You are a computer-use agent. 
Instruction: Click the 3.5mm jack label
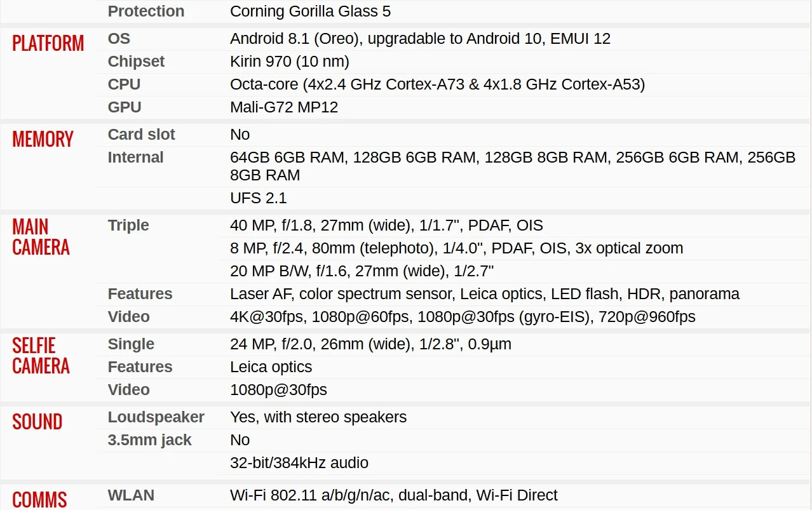pyautogui.click(x=149, y=440)
